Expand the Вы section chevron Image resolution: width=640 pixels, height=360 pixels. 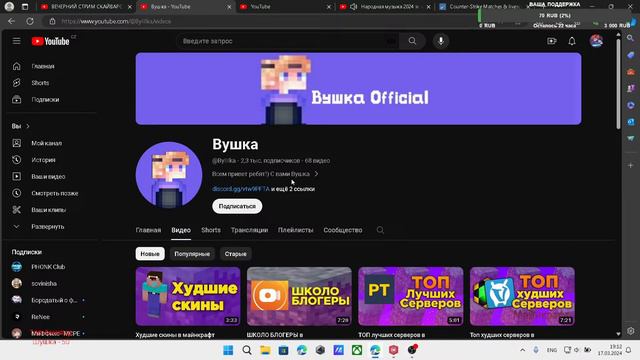pyautogui.click(x=28, y=127)
